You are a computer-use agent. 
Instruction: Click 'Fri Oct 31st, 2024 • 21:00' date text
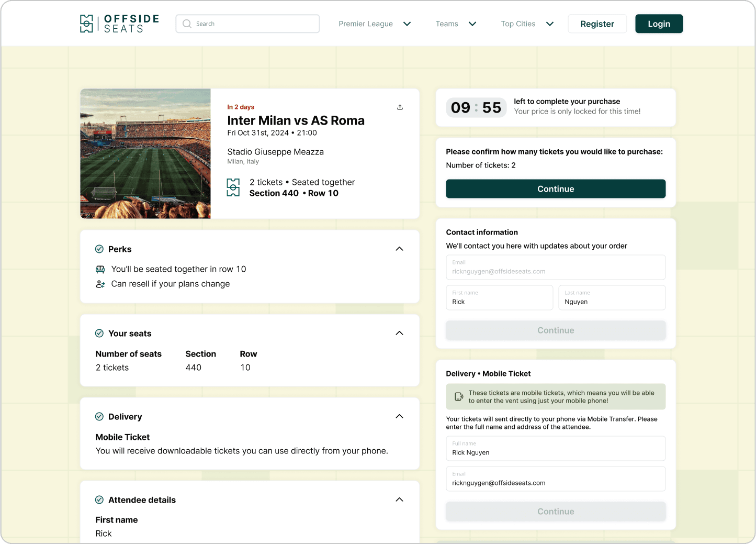(x=272, y=133)
